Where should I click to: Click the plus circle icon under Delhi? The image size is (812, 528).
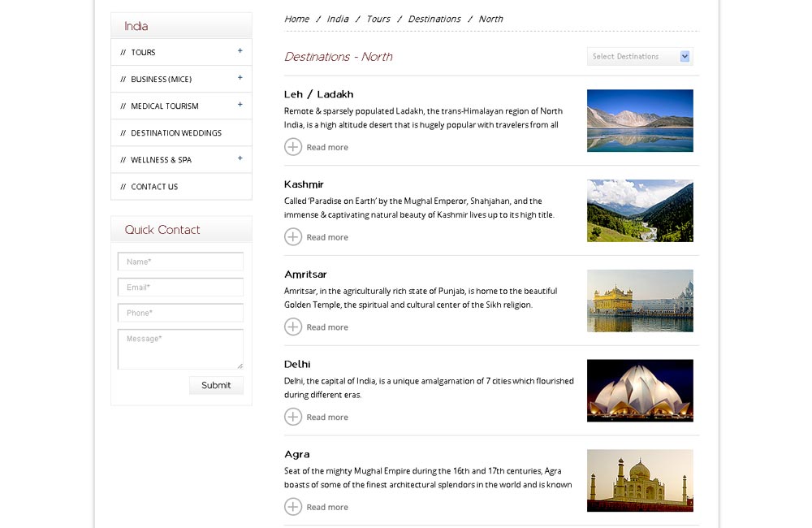click(x=293, y=418)
